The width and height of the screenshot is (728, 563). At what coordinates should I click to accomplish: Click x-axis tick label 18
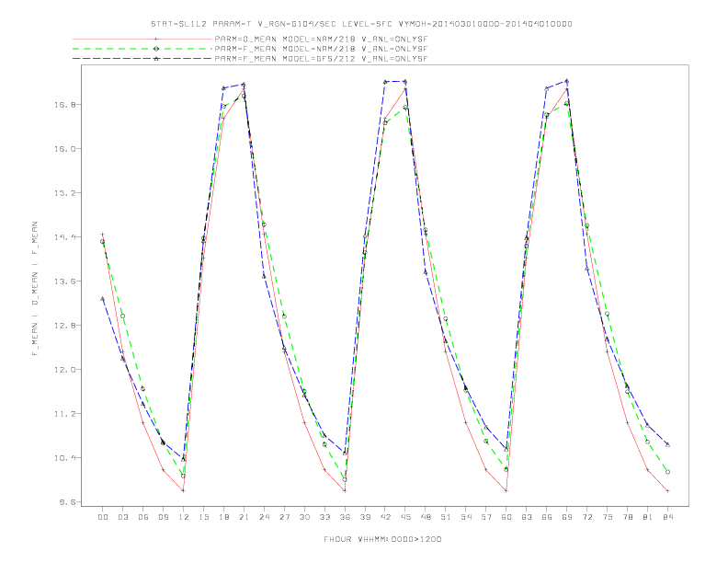click(x=223, y=517)
